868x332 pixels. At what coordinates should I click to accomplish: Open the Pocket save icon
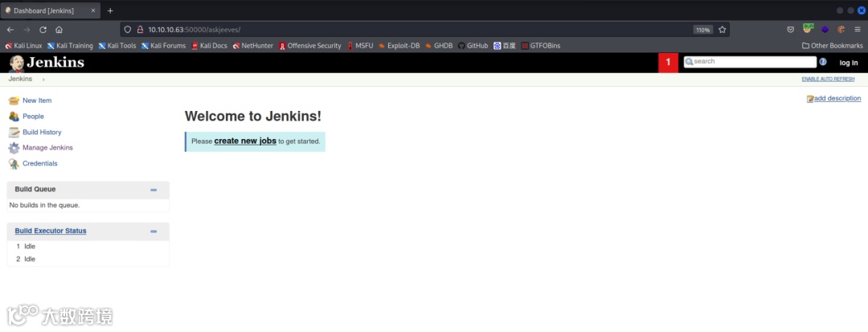(791, 30)
